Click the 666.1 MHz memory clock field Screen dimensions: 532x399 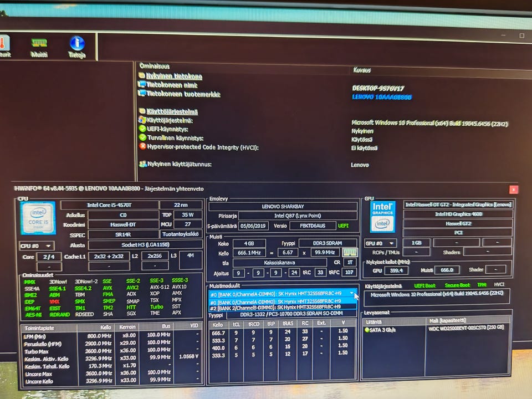(249, 253)
